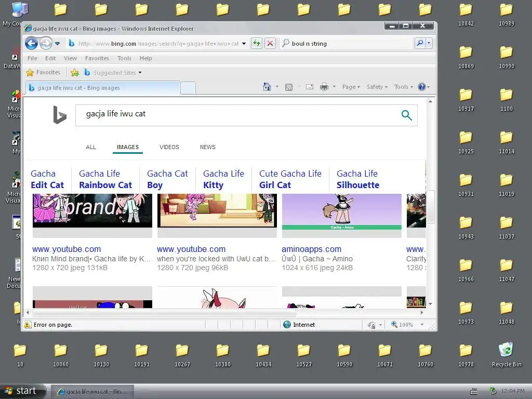
Task: Open search provider dropdown arrow
Action: tap(429, 43)
